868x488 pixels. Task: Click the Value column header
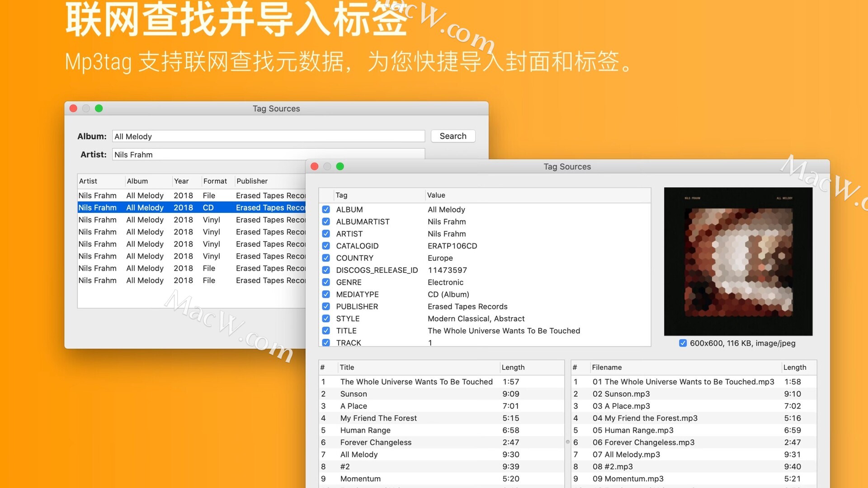(538, 195)
